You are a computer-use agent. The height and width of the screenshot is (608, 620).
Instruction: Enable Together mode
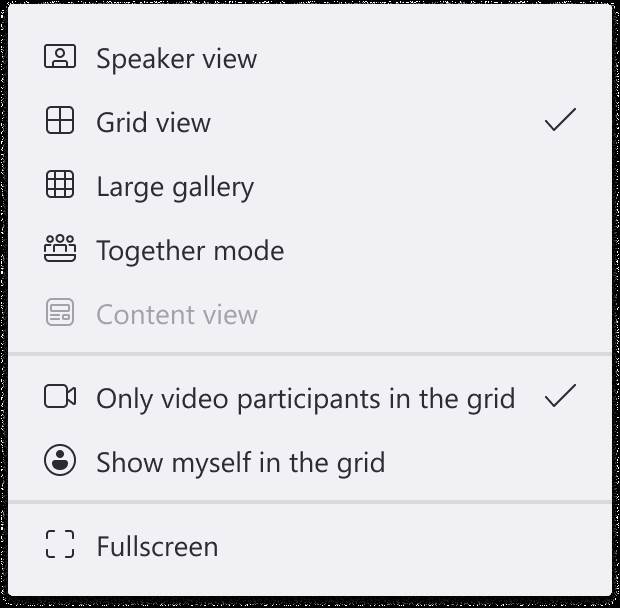[190, 251]
